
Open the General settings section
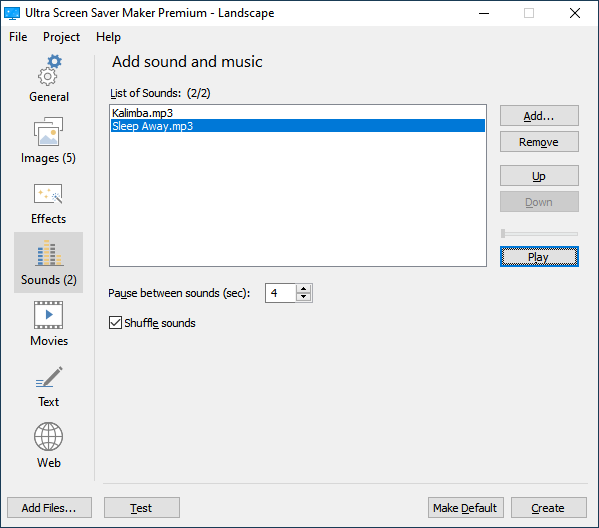click(49, 79)
